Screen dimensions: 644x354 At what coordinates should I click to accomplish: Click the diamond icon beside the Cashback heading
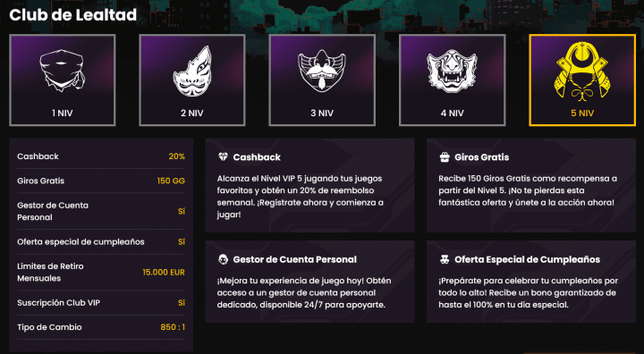(x=223, y=156)
